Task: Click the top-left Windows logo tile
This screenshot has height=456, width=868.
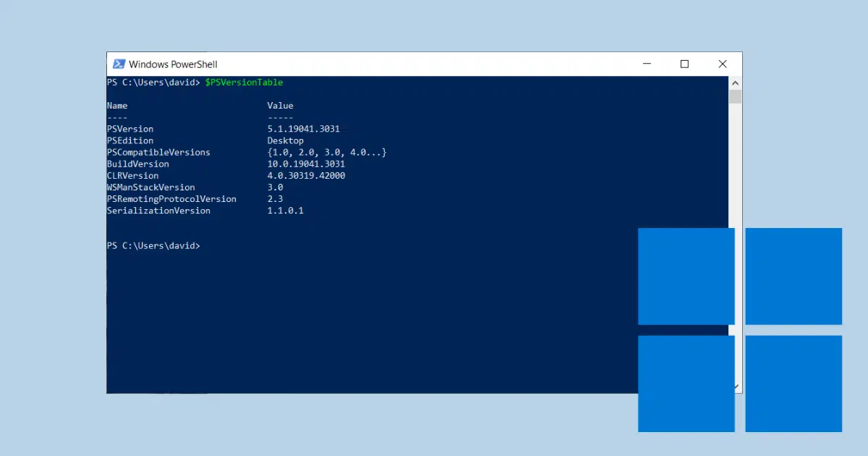Action: tap(686, 276)
